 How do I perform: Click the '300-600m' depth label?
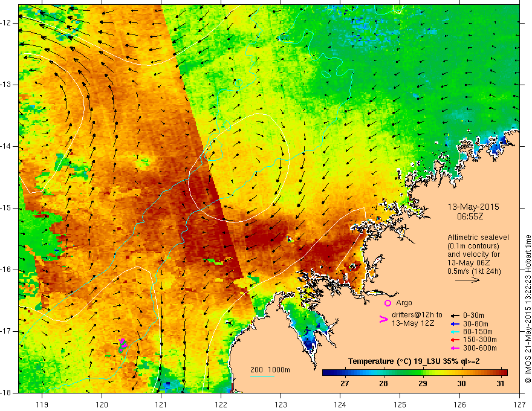tap(480, 348)
